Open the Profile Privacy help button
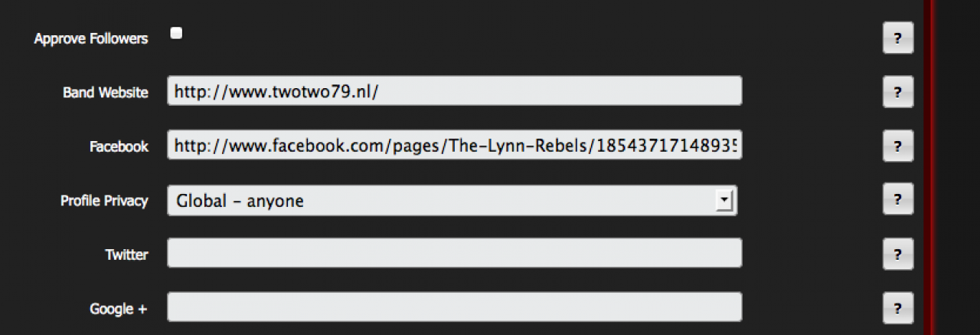Viewport: 980px width, 335px height. pos(897,199)
